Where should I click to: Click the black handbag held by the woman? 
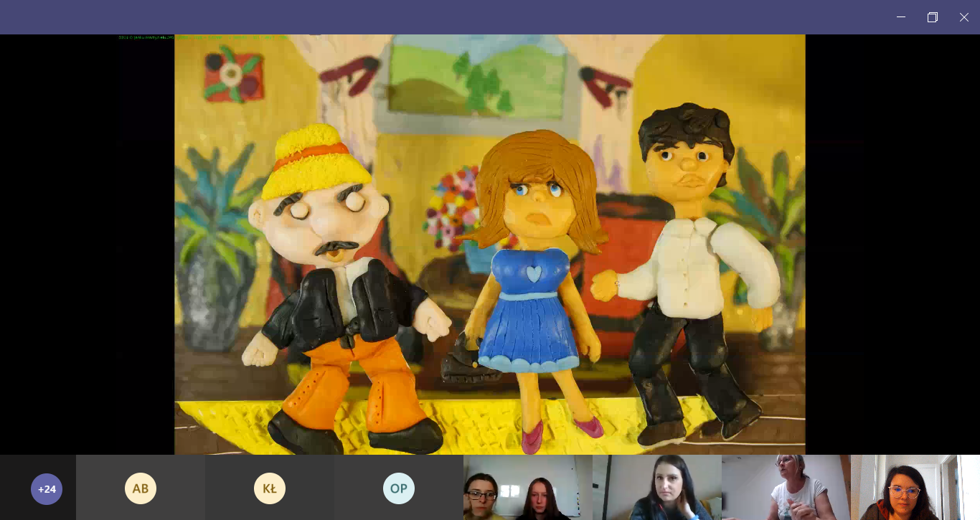tap(465, 361)
